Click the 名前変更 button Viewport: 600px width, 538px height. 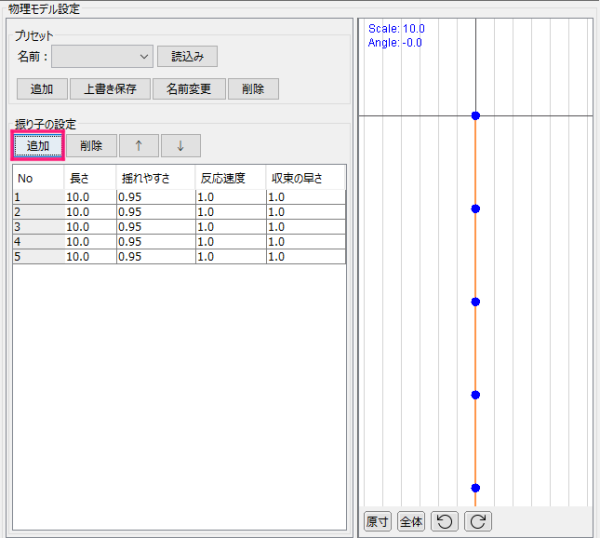tap(189, 89)
